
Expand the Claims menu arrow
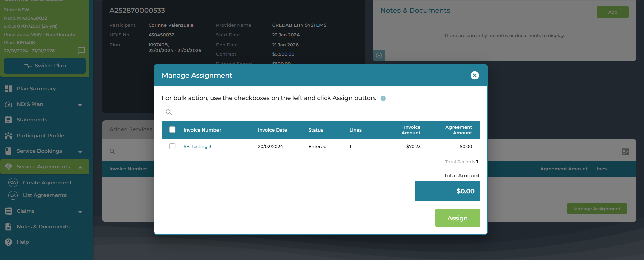click(80, 212)
